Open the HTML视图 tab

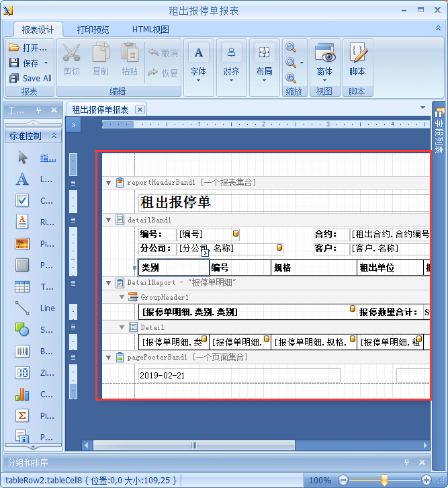click(x=150, y=30)
